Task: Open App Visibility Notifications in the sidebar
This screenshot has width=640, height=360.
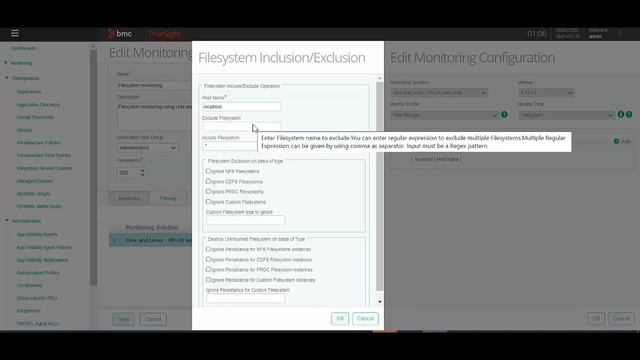Action: tap(42, 260)
